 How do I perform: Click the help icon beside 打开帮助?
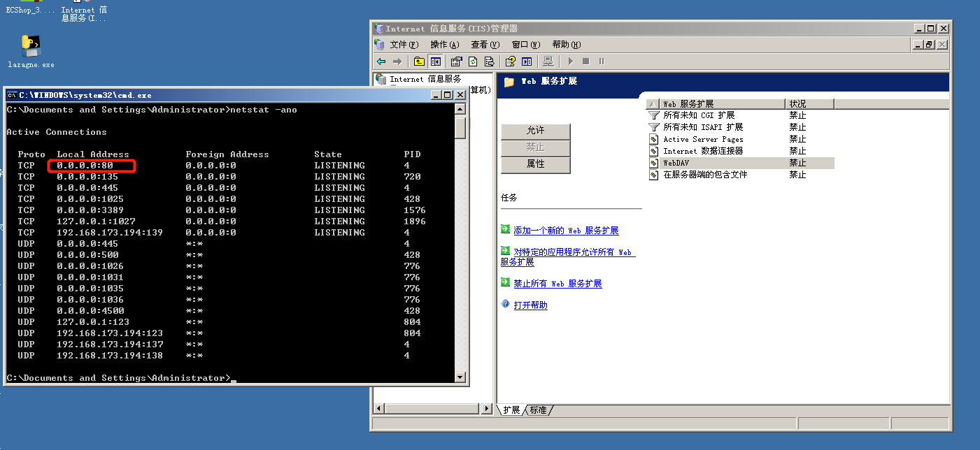pos(506,304)
